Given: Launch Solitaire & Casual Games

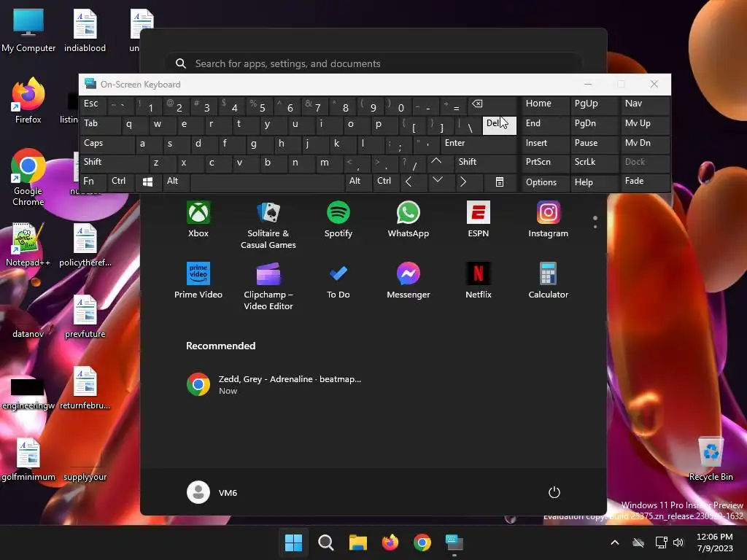Looking at the screenshot, I should [x=268, y=226].
